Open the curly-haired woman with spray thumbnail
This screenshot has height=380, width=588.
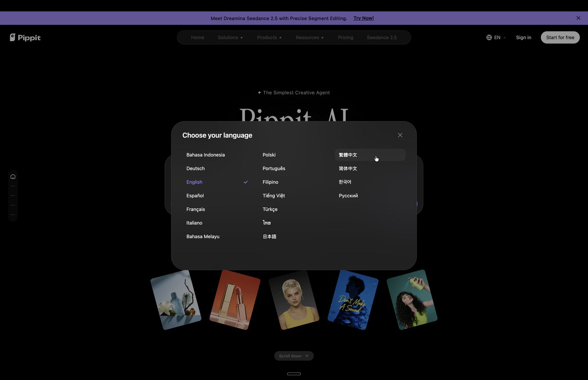pyautogui.click(x=412, y=300)
